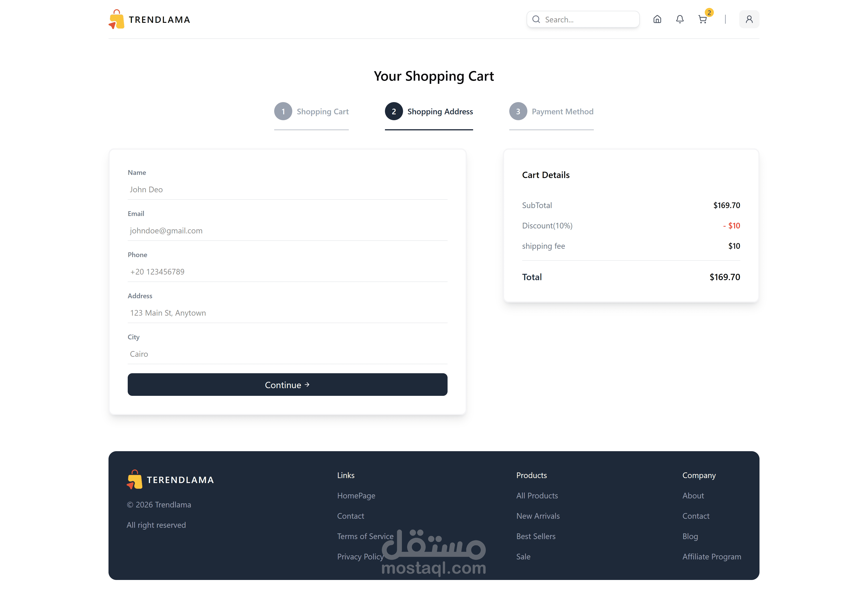Screen dimensions: 868x589
Task: Focus the City input field
Action: pyautogui.click(x=287, y=354)
